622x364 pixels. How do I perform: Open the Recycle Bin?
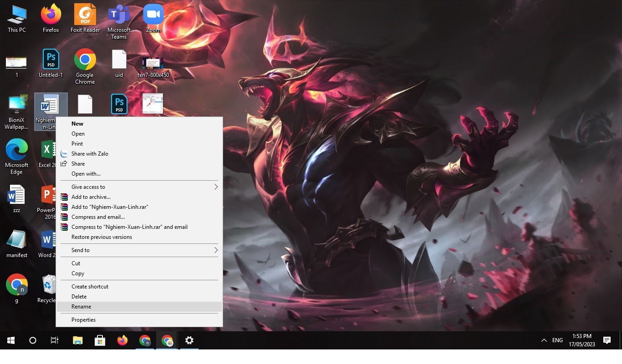47,288
